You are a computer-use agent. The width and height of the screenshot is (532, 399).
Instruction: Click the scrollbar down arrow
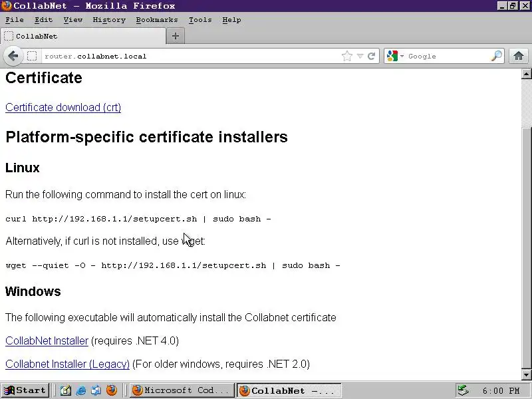[526, 375]
